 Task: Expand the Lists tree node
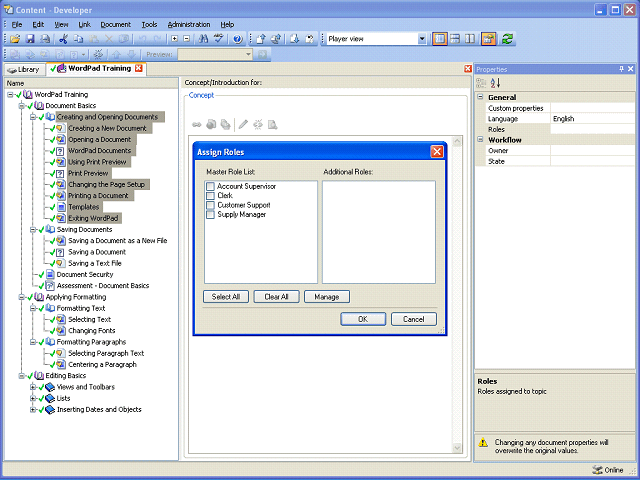pos(33,398)
